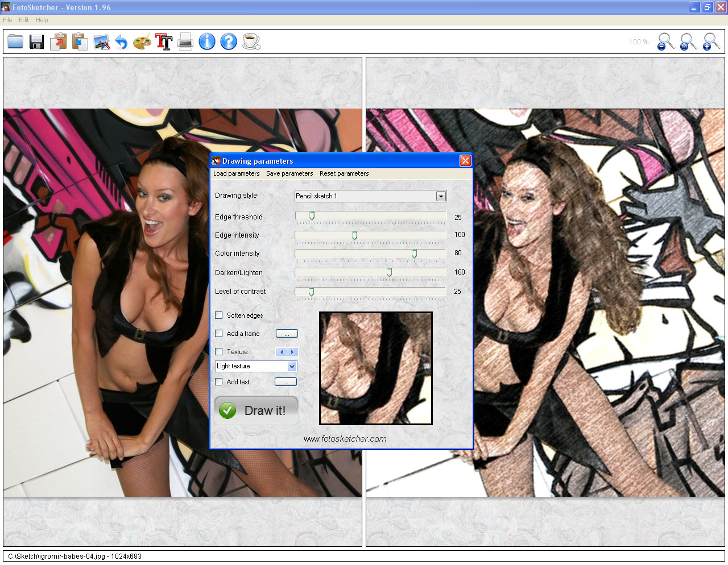Click the paste from clipboard icon with blue arrow

(x=80, y=41)
